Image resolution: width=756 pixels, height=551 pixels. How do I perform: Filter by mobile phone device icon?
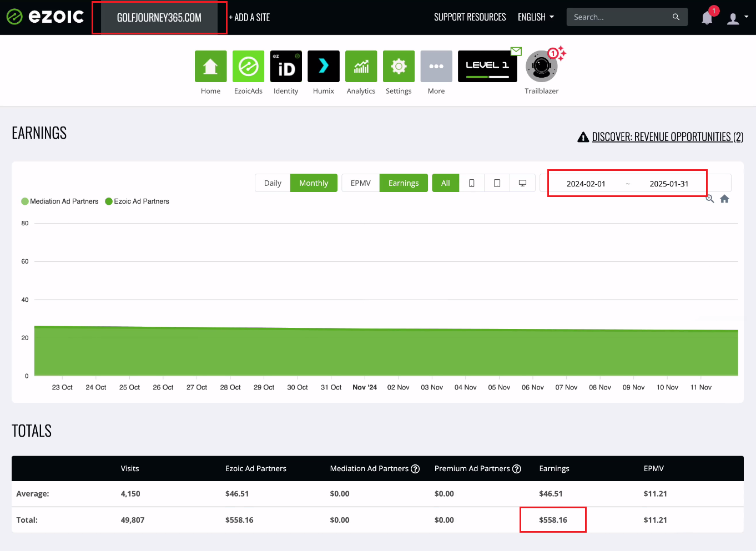[x=472, y=183]
